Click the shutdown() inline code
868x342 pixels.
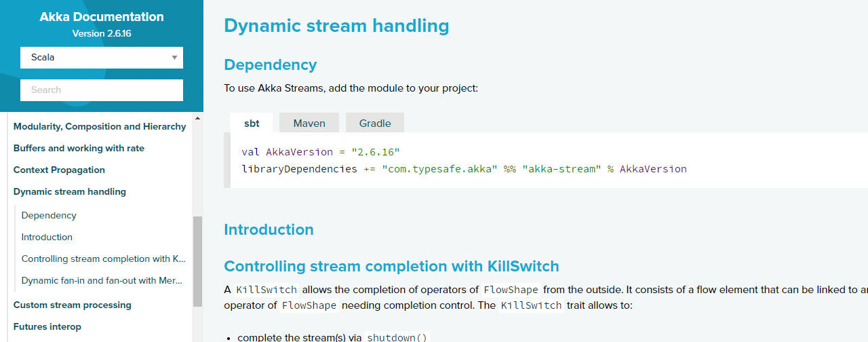(398, 337)
